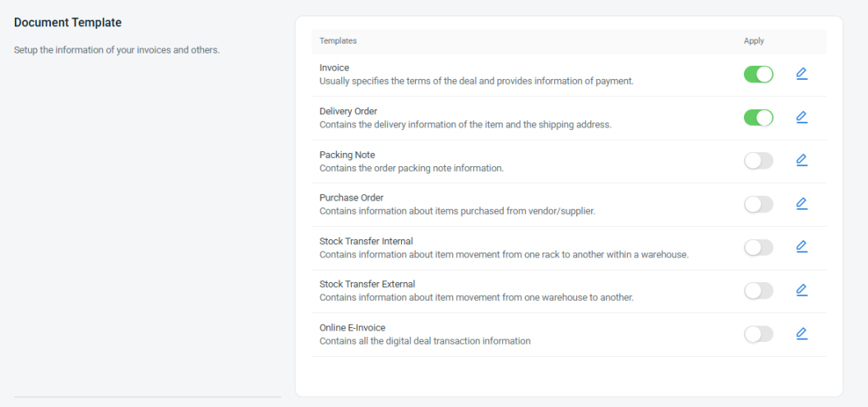Click the Apply column header
The width and height of the screenshot is (868, 407).
pyautogui.click(x=753, y=41)
